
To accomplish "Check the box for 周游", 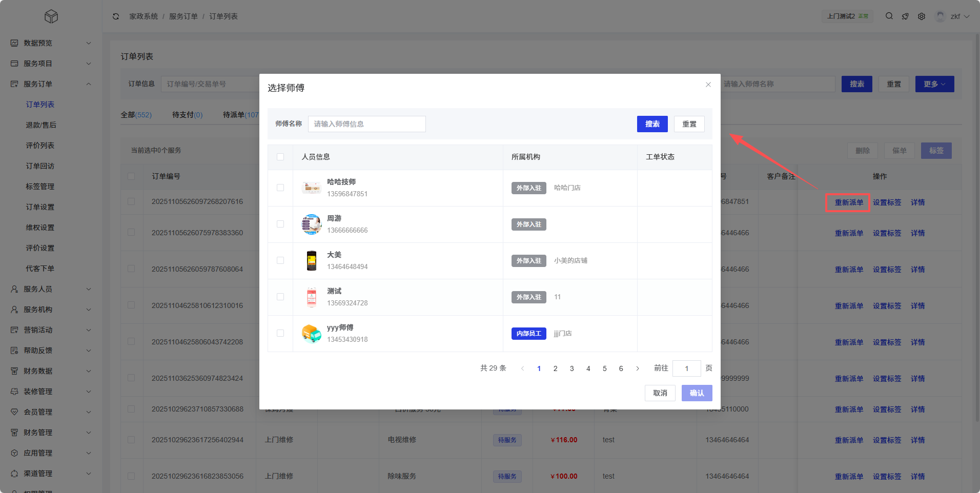I will (280, 224).
